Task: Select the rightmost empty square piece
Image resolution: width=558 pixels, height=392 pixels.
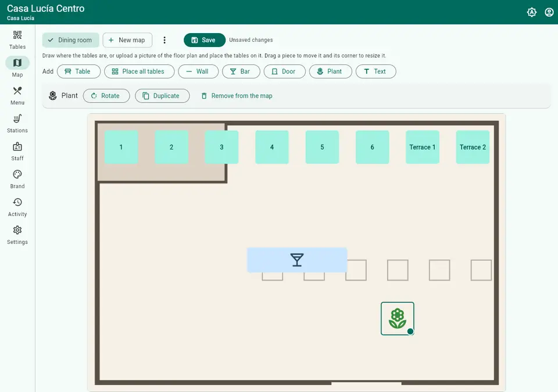Action: pyautogui.click(x=481, y=270)
